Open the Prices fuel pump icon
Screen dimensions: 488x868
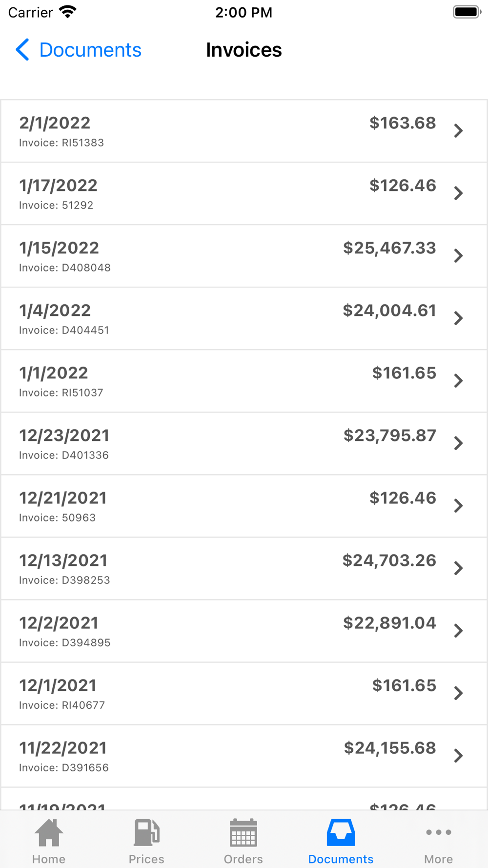coord(146,832)
